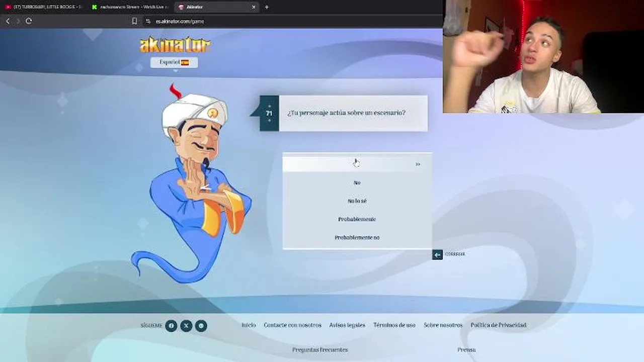644x362 pixels.
Task: Answer 'No lo sé'
Action: 357,201
